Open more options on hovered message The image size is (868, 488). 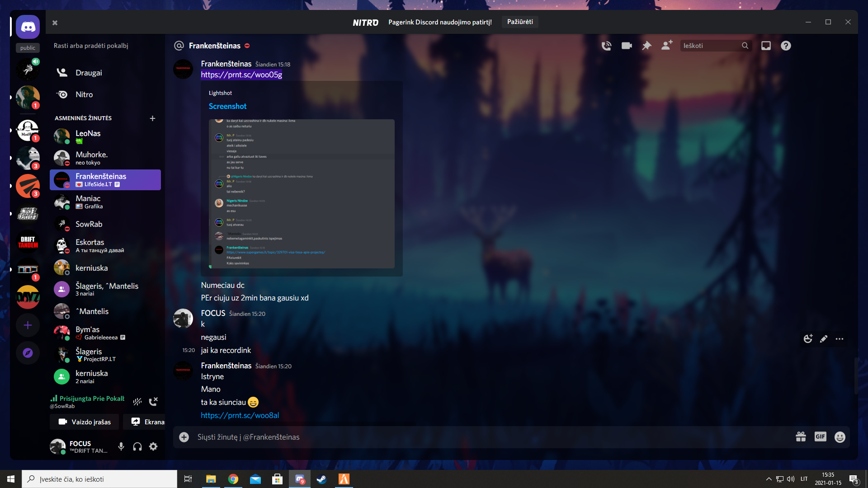coord(840,339)
